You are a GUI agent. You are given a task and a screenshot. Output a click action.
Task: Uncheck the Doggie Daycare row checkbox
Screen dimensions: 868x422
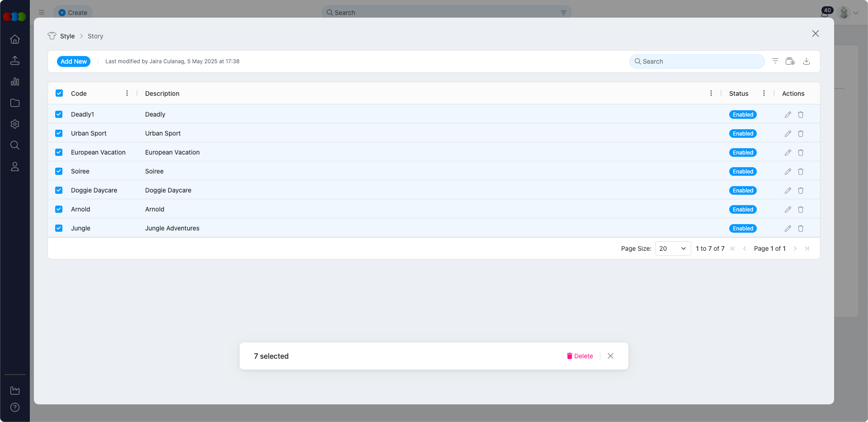tap(59, 190)
